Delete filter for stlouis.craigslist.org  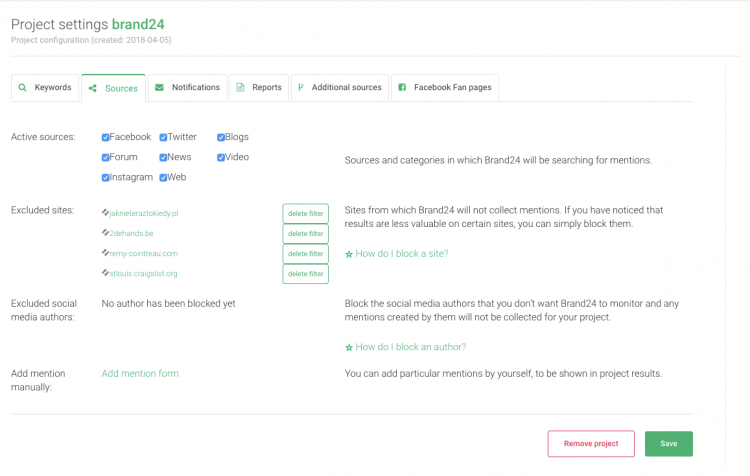click(x=306, y=274)
